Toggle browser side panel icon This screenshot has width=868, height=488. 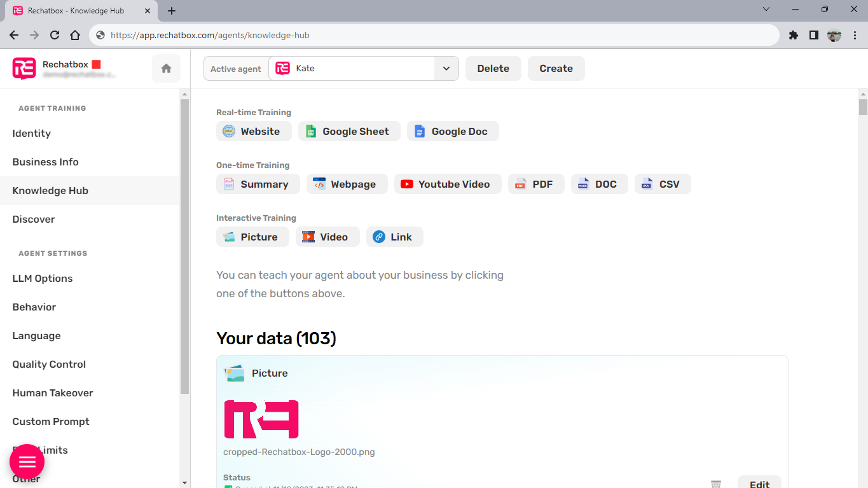pos(813,35)
